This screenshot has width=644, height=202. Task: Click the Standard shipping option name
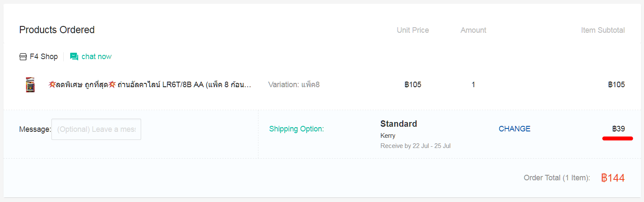(x=399, y=124)
